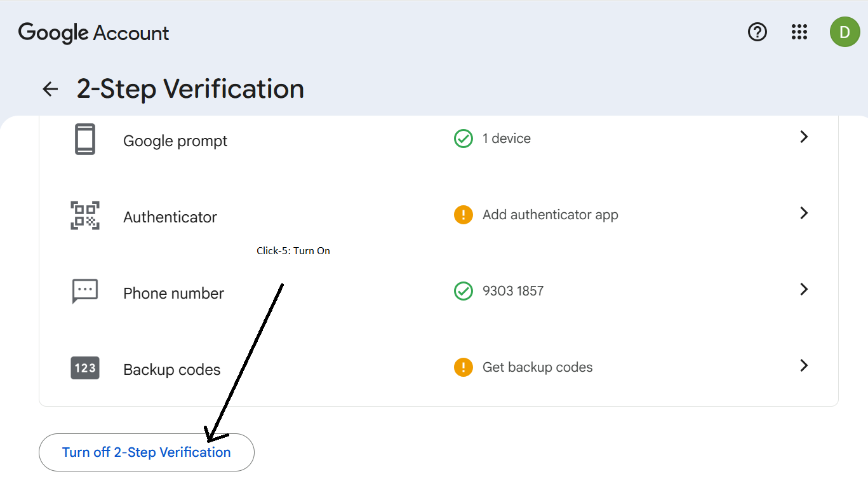The height and width of the screenshot is (488, 868).
Task: Turn off 2-Step Verification button
Action: (x=147, y=452)
